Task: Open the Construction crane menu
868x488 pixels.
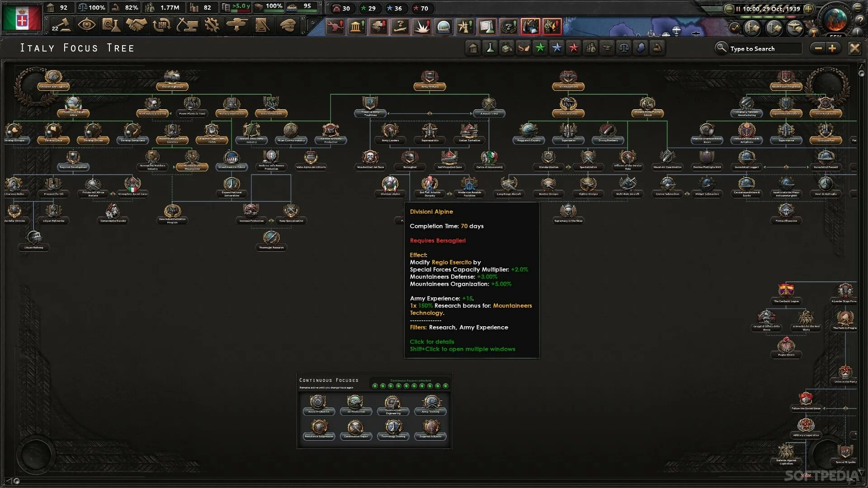Action: [187, 25]
